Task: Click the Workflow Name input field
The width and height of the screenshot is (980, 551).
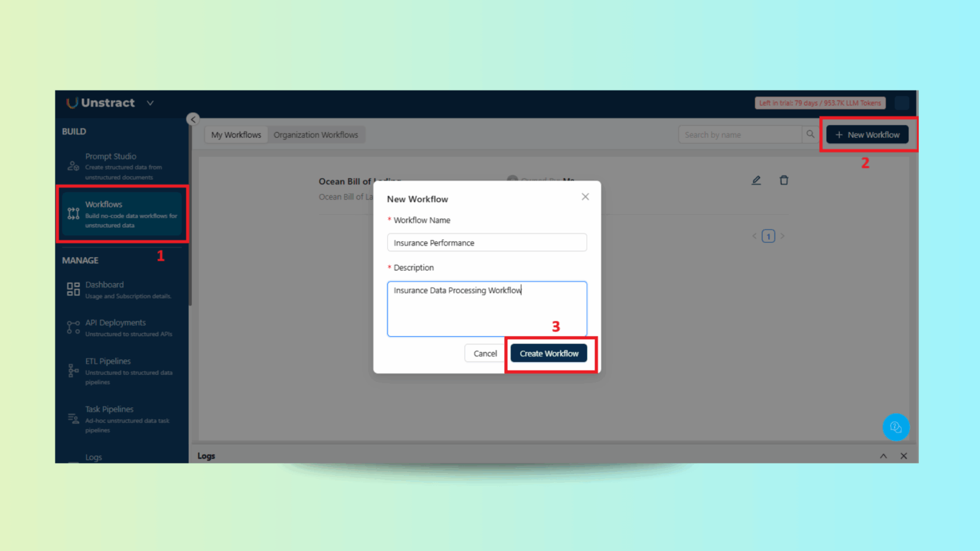Action: click(487, 242)
